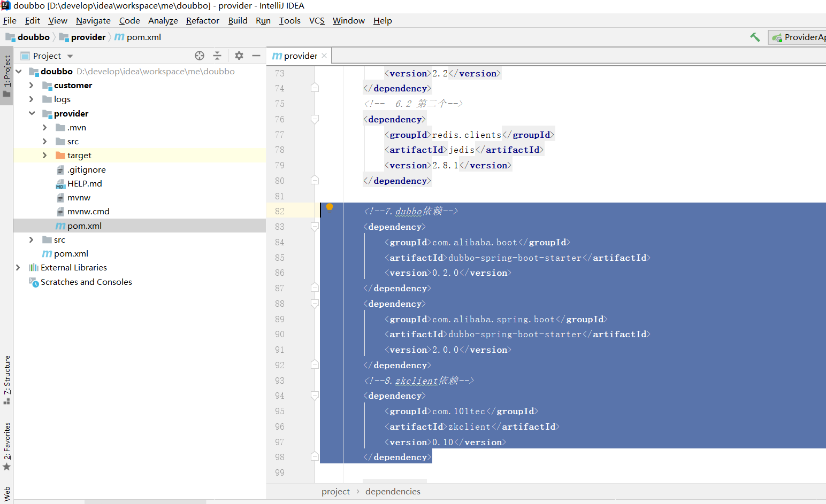Select the ProviderAp run configuration
826x504 pixels.
(798, 37)
